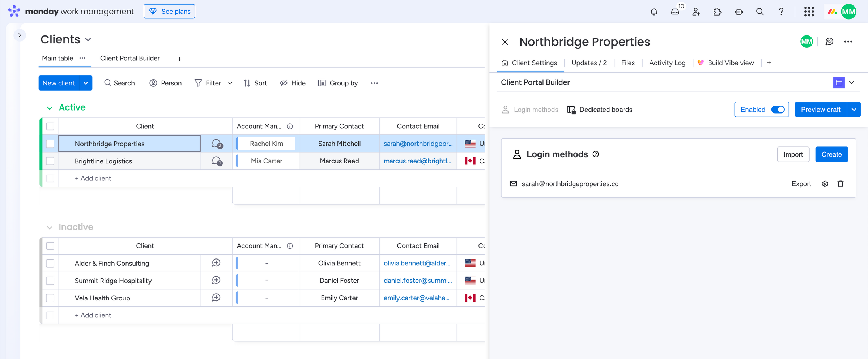Tick the Summit Ridge Hospitality checkbox
Image resolution: width=868 pixels, height=359 pixels.
click(x=50, y=281)
